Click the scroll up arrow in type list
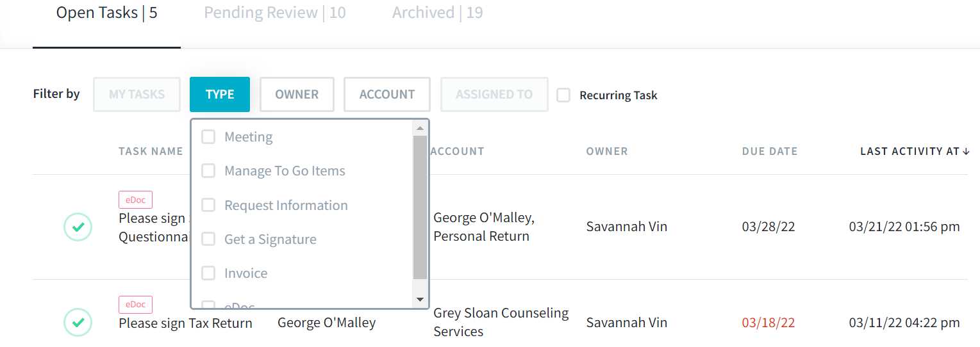This screenshot has height=347, width=980. [x=420, y=128]
